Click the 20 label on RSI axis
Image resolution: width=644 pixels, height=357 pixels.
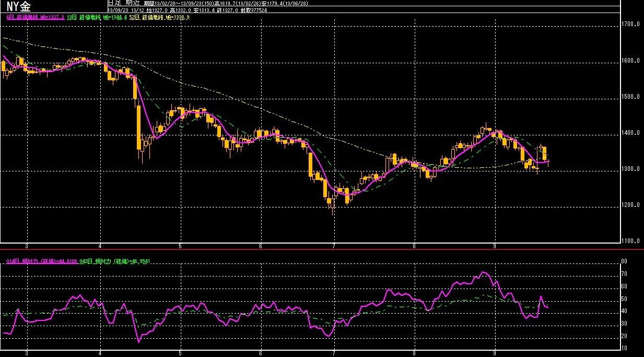pyautogui.click(x=624, y=336)
